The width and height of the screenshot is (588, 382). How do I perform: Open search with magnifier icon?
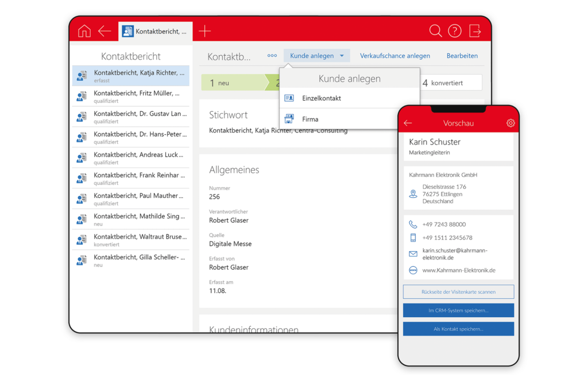[x=435, y=31]
